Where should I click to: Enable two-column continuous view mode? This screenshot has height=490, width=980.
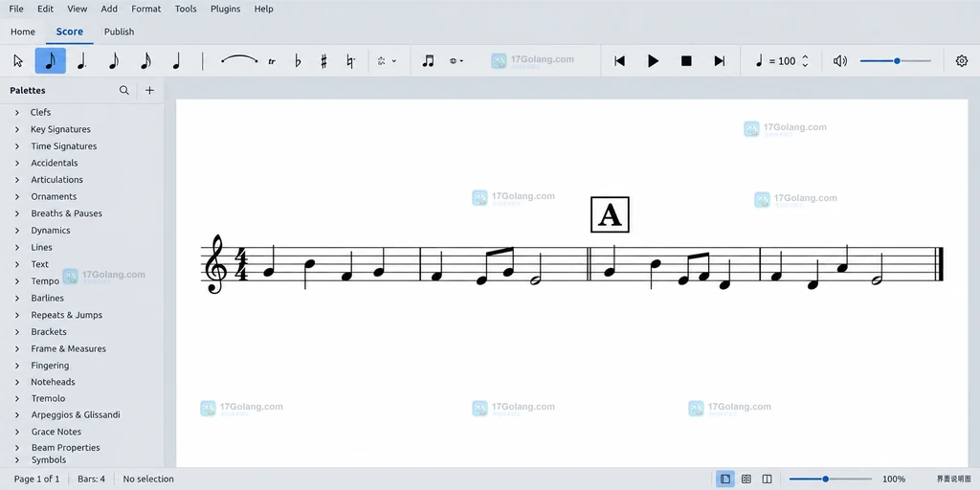pos(746,479)
